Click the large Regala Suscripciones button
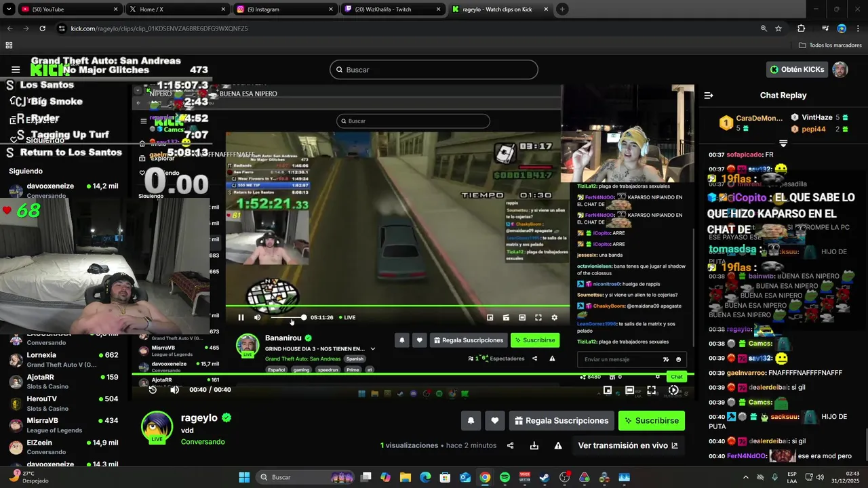Viewport: 868px width, 488px height. pos(561,420)
